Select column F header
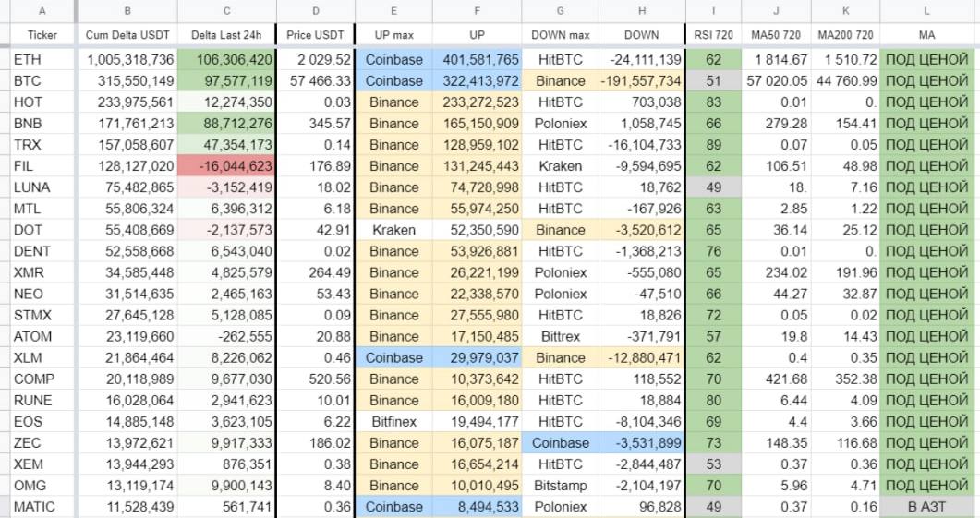This screenshot has height=518, width=980. point(477,11)
